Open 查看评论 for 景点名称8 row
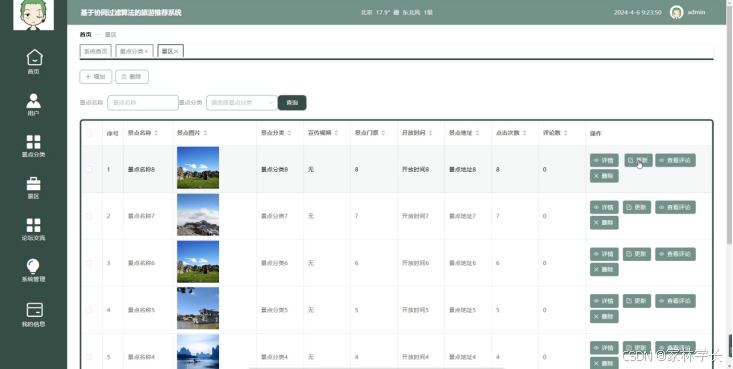Screen dimensions: 733x369 point(675,160)
